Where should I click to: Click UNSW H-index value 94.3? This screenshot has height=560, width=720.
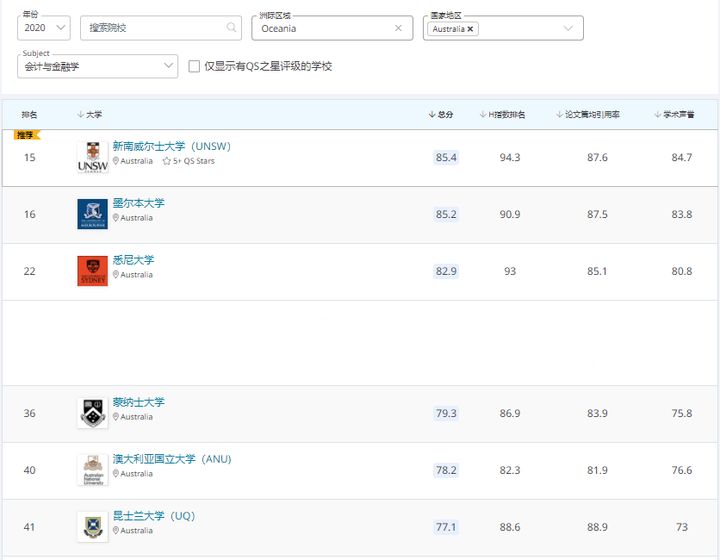pos(510,157)
